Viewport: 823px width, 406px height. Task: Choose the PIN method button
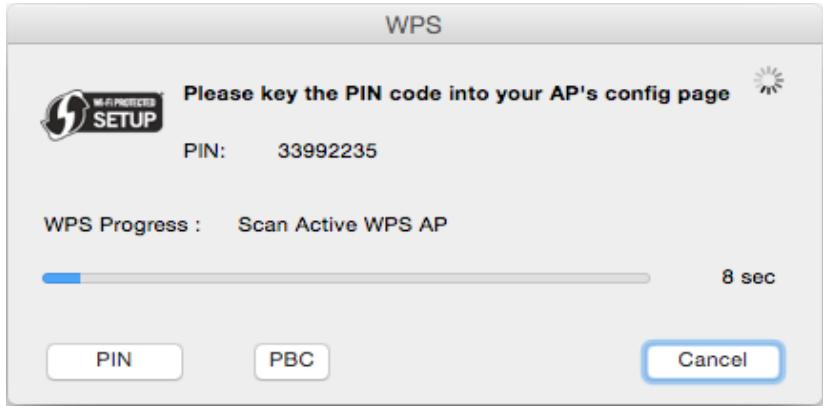pos(114,361)
